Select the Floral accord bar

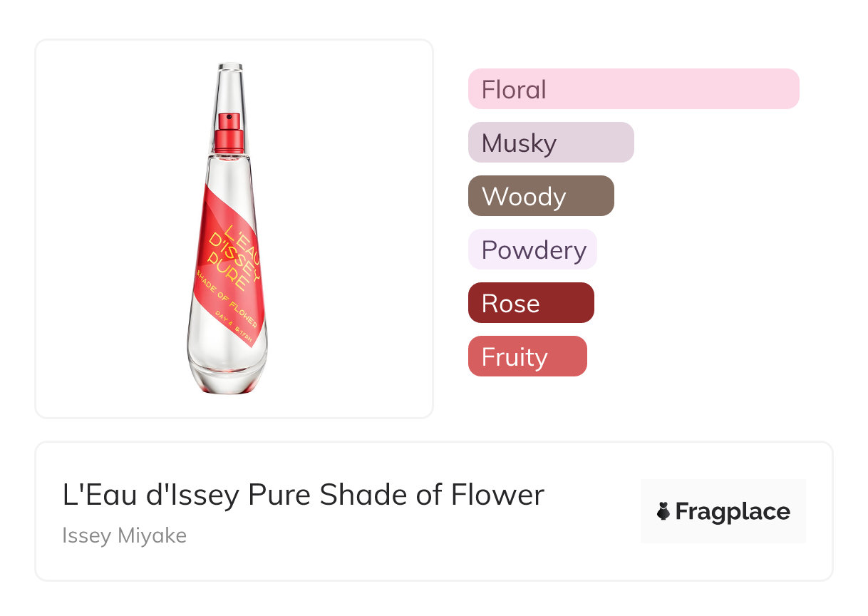[x=633, y=89]
